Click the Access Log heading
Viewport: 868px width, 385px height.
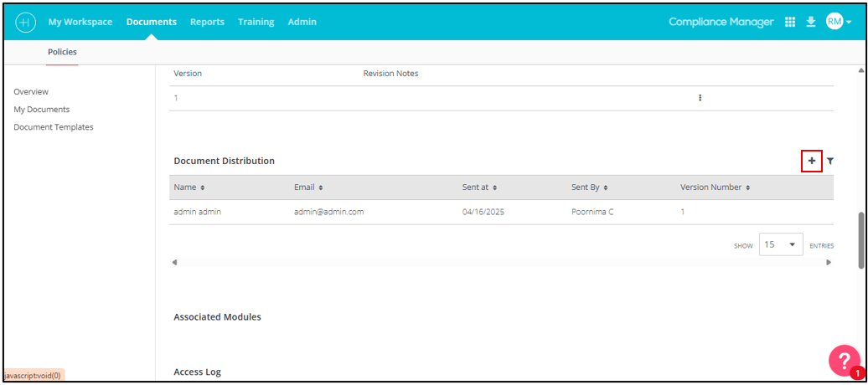pyautogui.click(x=198, y=372)
